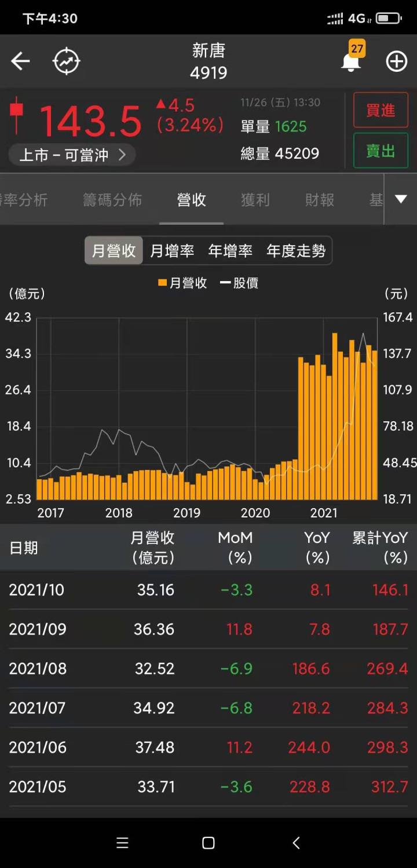417x868 pixels.
Task: Tap the orange 月營收 legend swatch
Action: point(163,283)
